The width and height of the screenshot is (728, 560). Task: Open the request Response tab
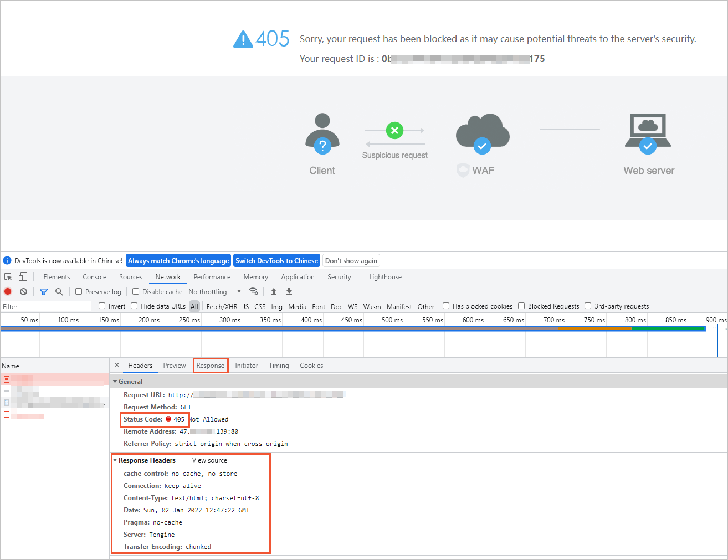211,366
